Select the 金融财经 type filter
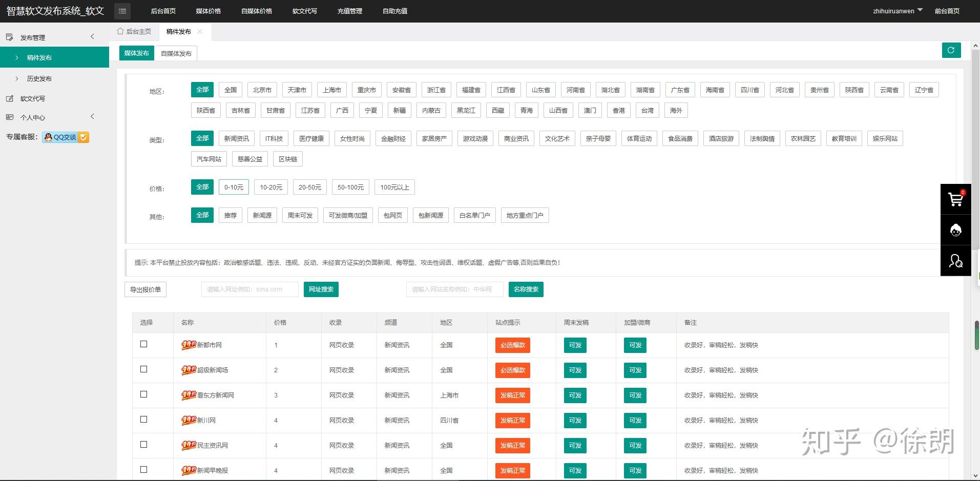 point(393,138)
